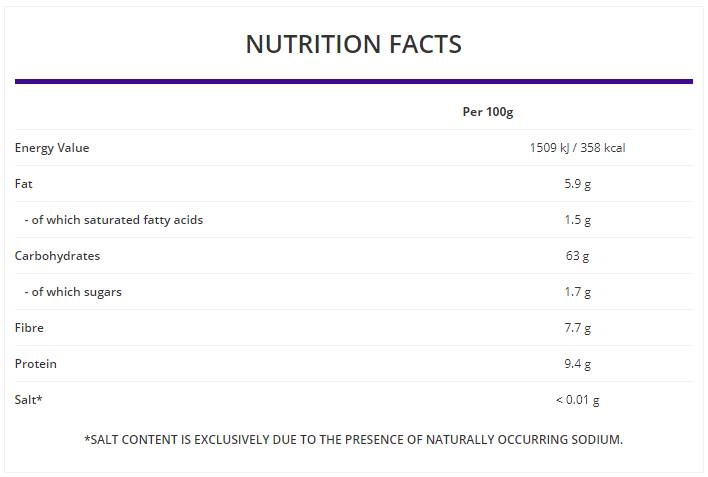Click the NUTRITION FACTS heading

click(353, 44)
